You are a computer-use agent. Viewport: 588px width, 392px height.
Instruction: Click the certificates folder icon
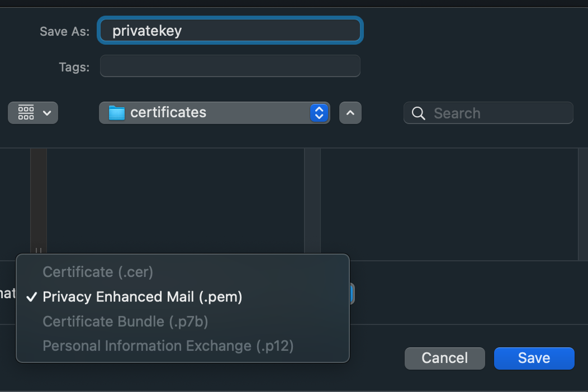coord(117,113)
